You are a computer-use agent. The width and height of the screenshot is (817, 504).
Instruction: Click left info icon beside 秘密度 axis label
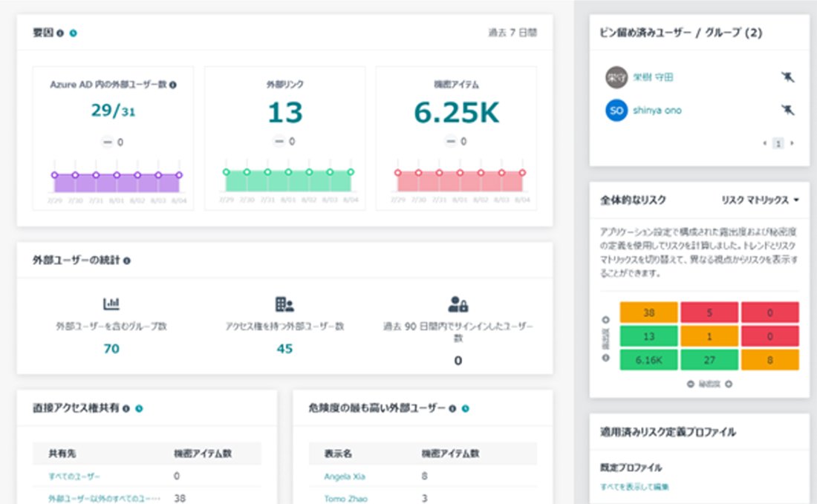coord(691,384)
